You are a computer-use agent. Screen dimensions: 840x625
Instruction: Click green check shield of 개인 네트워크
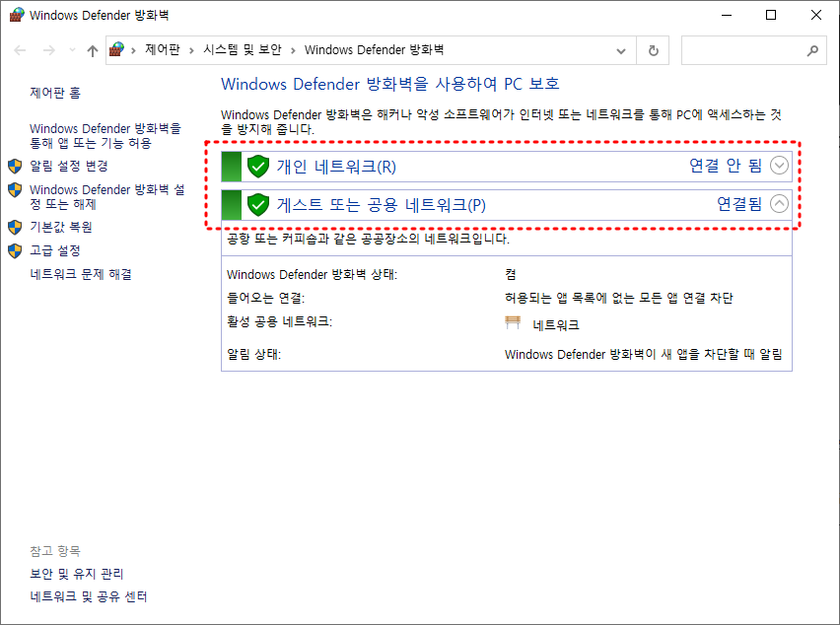[258, 167]
